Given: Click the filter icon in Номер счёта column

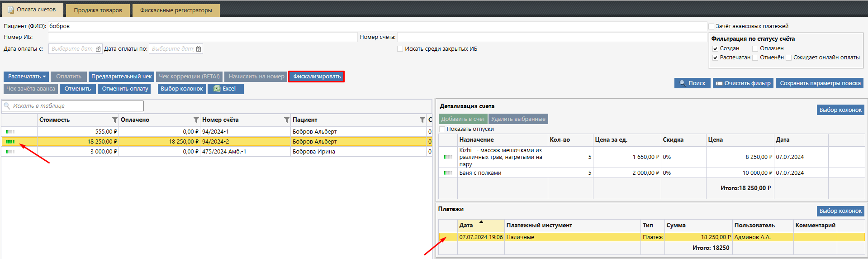Looking at the screenshot, I should pos(286,120).
